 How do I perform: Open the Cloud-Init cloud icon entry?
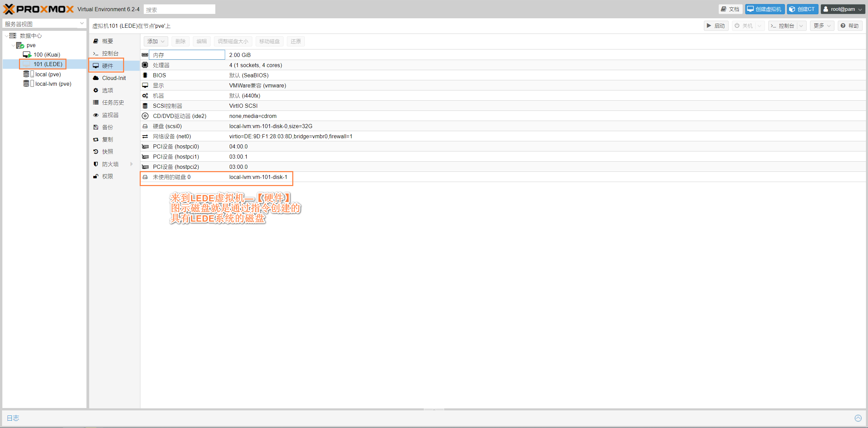click(x=96, y=78)
